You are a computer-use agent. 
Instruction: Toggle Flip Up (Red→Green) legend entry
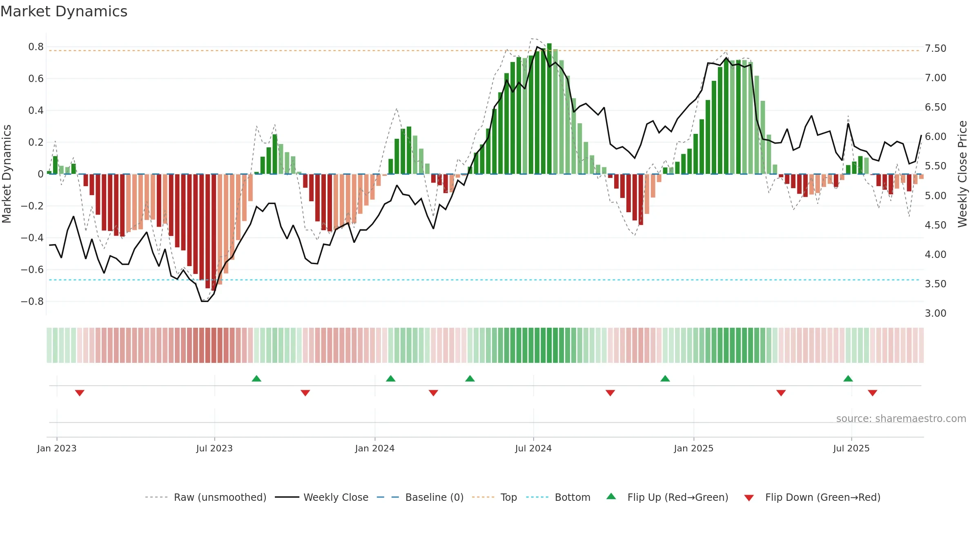click(667, 497)
